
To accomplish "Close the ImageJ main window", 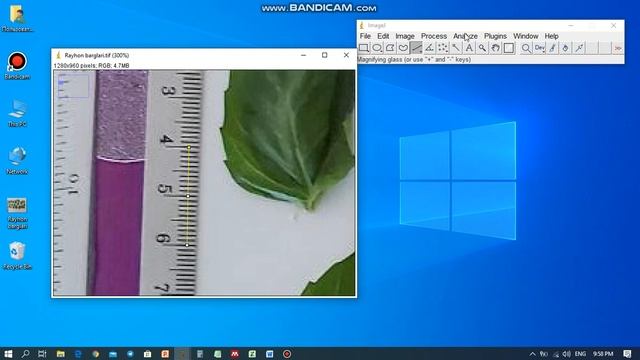I will point(613,25).
